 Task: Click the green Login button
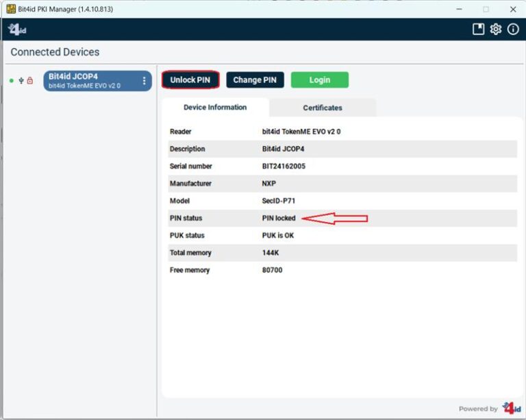coord(319,80)
